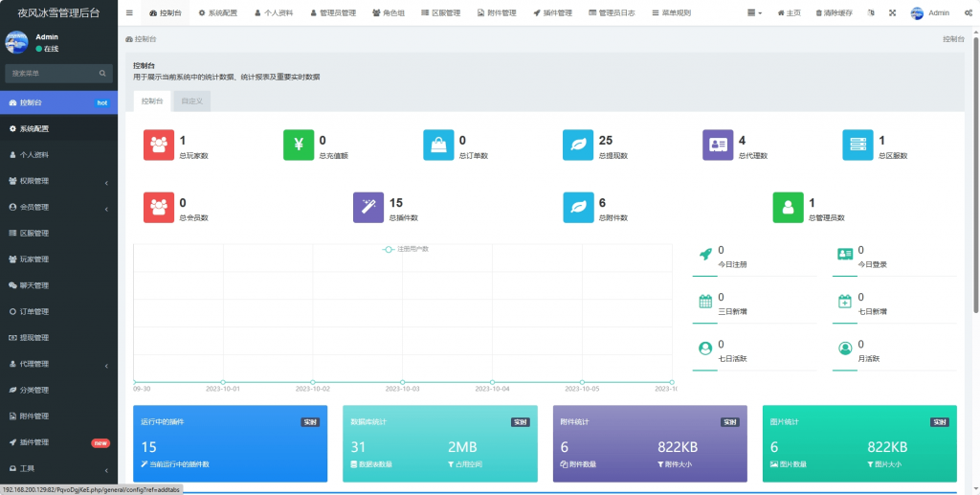This screenshot has height=495, width=980.
Task: Click the fullscreen toggle icon
Action: tap(893, 12)
